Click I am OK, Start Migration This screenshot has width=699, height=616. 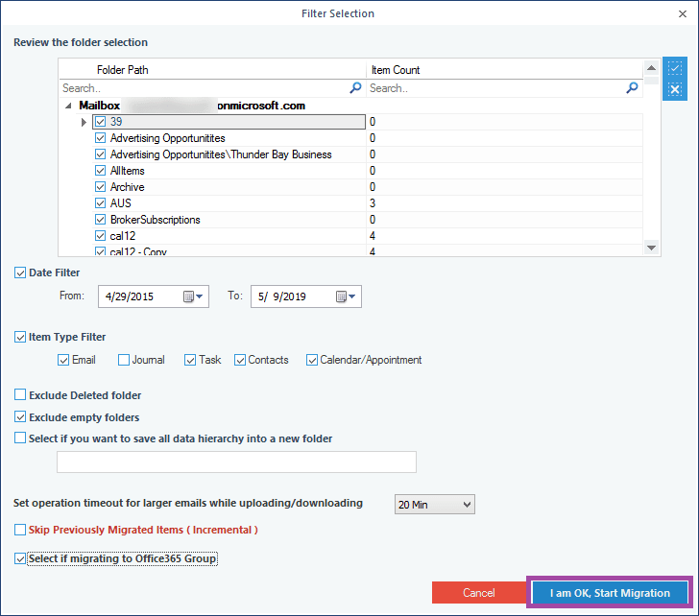tap(610, 593)
